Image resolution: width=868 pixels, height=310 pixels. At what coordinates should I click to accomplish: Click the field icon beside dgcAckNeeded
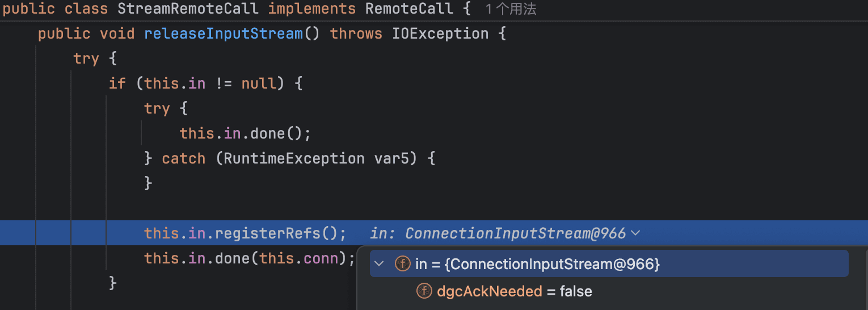424,291
